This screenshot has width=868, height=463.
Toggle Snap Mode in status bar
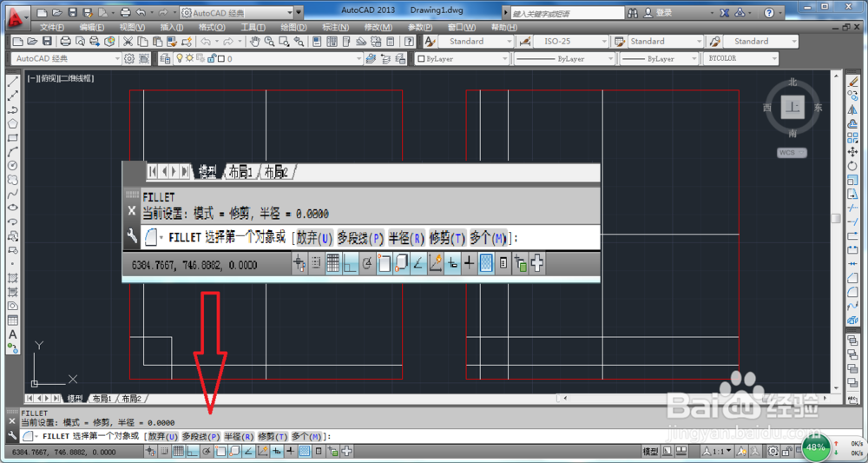point(164,452)
